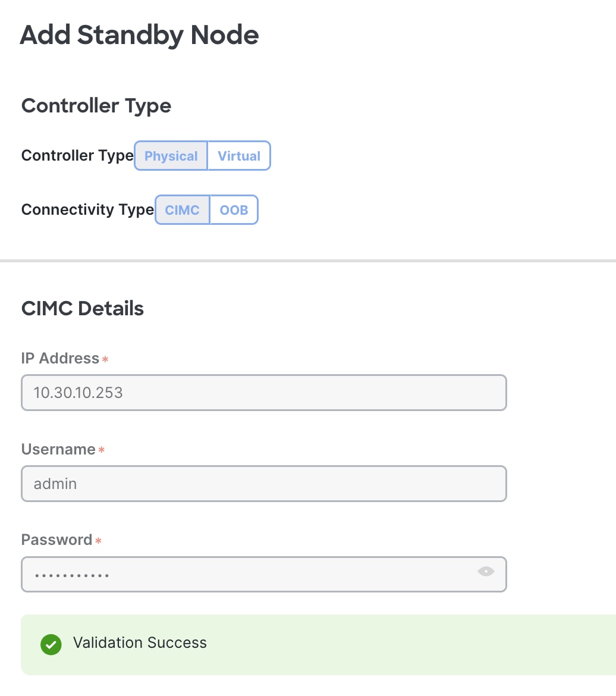This screenshot has height=696, width=616.
Task: Select the Virtual controller type
Action: point(238,155)
